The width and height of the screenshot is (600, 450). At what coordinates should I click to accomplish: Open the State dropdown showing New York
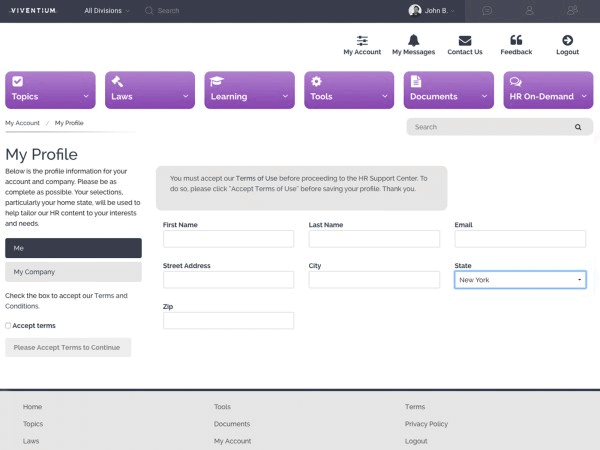tap(520, 280)
